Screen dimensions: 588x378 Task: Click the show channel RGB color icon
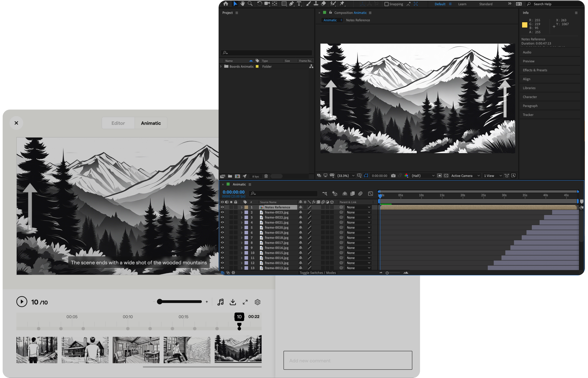(407, 176)
